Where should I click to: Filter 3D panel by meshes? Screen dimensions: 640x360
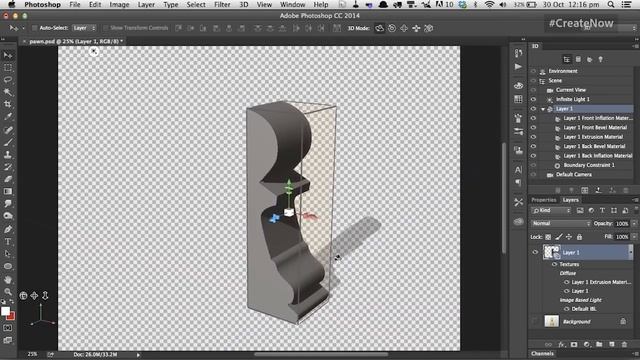(578, 60)
